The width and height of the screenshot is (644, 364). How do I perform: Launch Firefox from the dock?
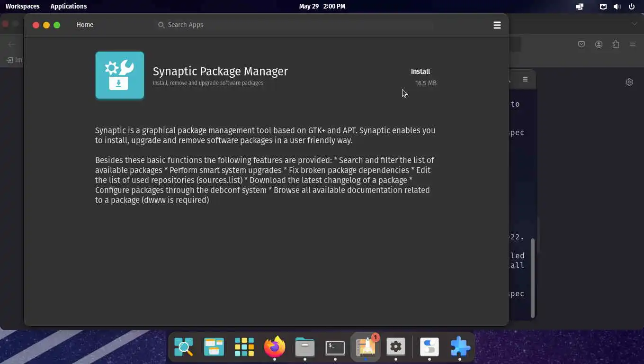click(x=275, y=347)
